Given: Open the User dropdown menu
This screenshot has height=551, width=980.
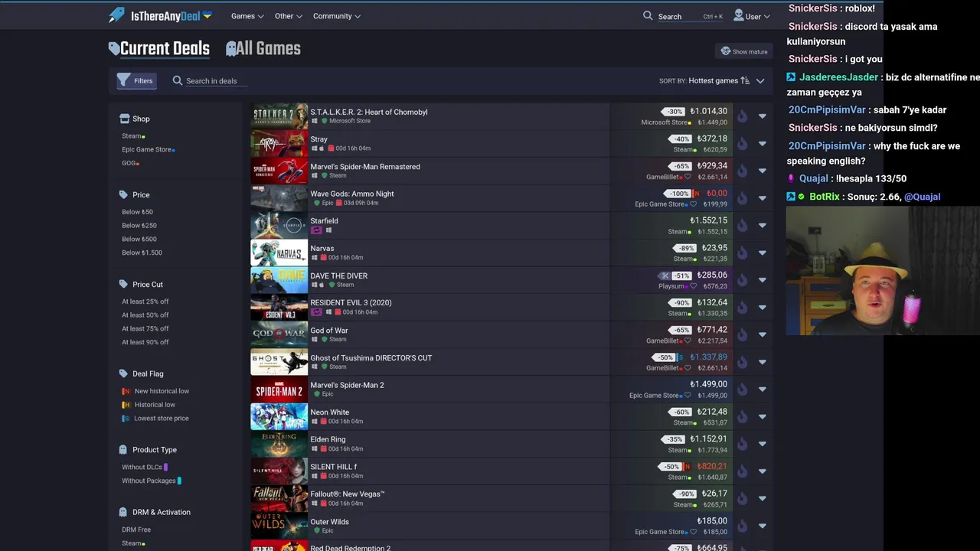Looking at the screenshot, I should pos(752,15).
